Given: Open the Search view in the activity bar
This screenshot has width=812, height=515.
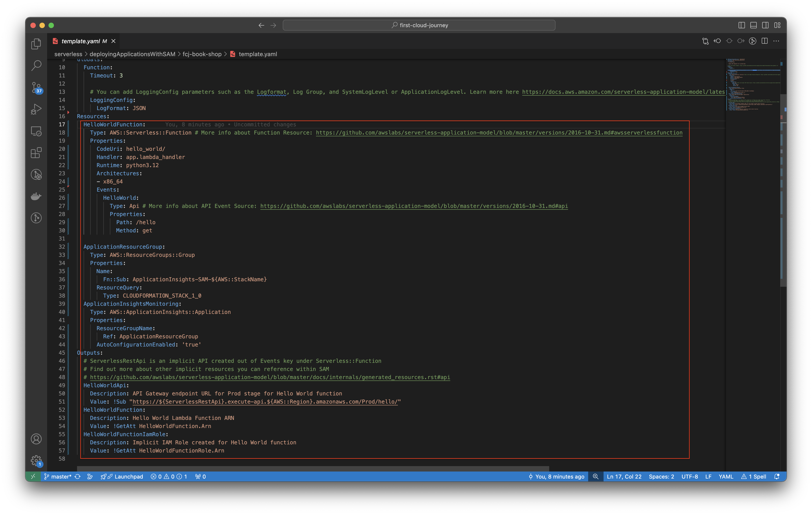Looking at the screenshot, I should tap(36, 65).
